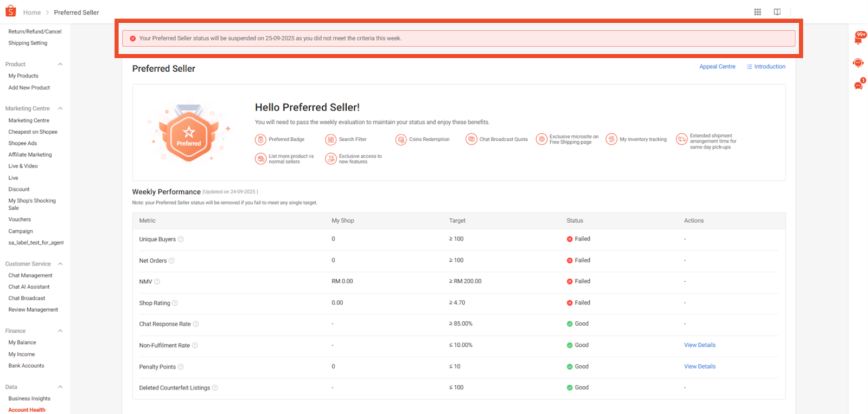Open help tooltip next to Net Orders
Viewport: 868px width, 414px height.
click(x=171, y=261)
